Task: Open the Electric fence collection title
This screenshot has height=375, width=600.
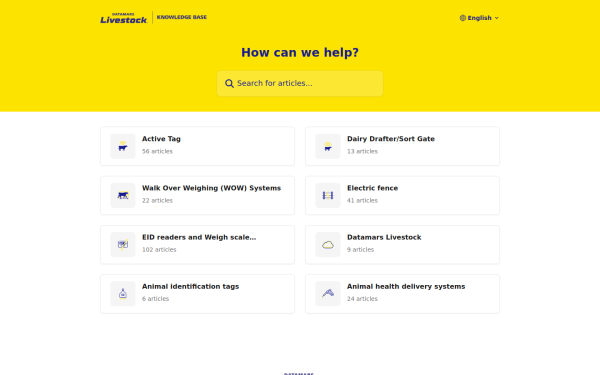Action: point(372,188)
